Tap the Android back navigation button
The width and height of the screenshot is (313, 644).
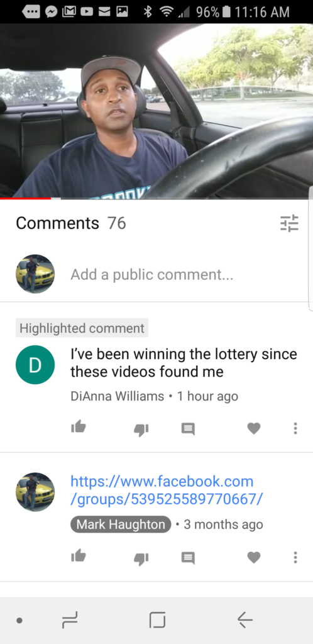pyautogui.click(x=245, y=619)
